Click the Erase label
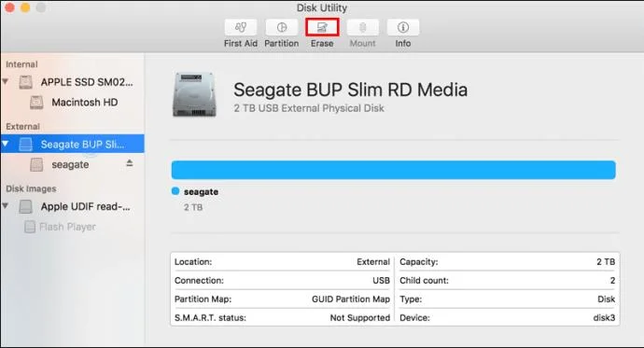Screen dimensions: 644x348 [x=322, y=43]
